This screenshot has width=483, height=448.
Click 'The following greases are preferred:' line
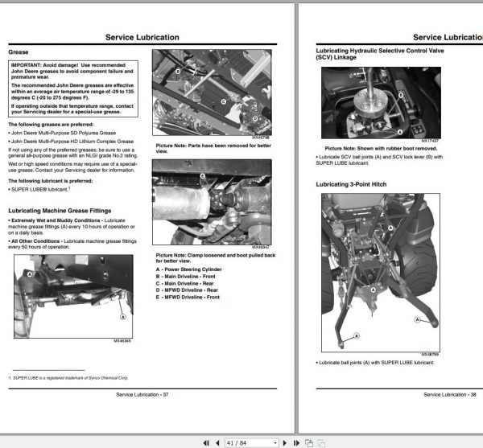point(51,125)
